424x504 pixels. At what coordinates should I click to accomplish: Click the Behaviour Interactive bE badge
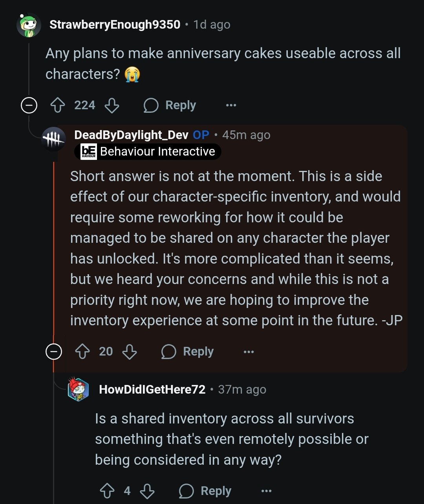click(88, 151)
